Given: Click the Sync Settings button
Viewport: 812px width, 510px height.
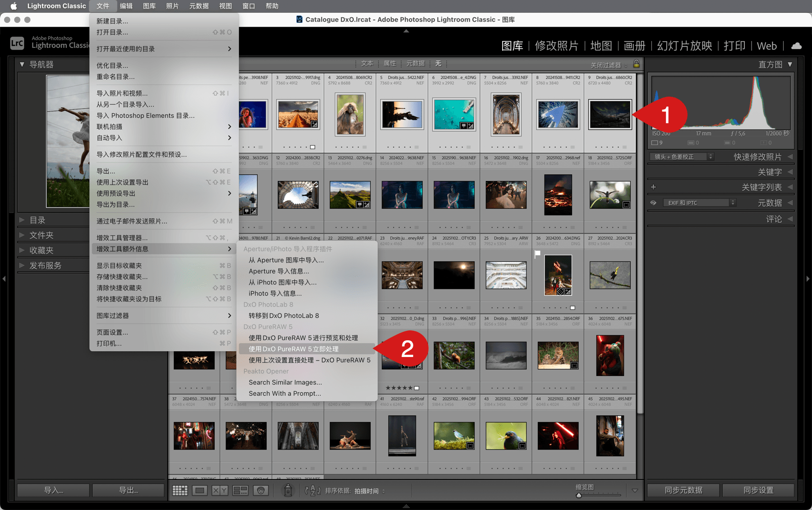Looking at the screenshot, I should point(758,490).
